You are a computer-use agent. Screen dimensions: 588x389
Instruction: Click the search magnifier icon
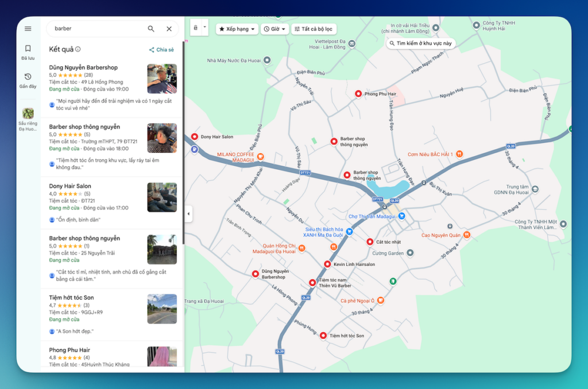click(151, 29)
